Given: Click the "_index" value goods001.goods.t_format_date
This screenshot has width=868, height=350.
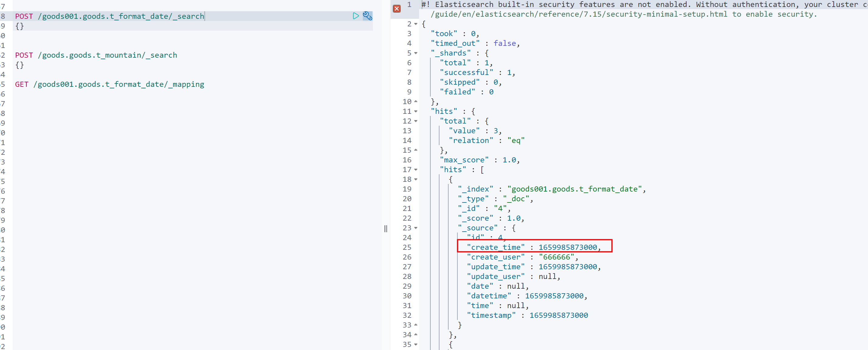Looking at the screenshot, I should [576, 189].
